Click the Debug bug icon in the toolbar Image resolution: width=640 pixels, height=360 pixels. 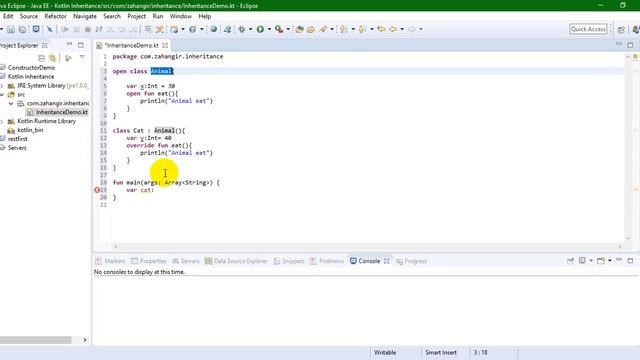click(x=242, y=29)
